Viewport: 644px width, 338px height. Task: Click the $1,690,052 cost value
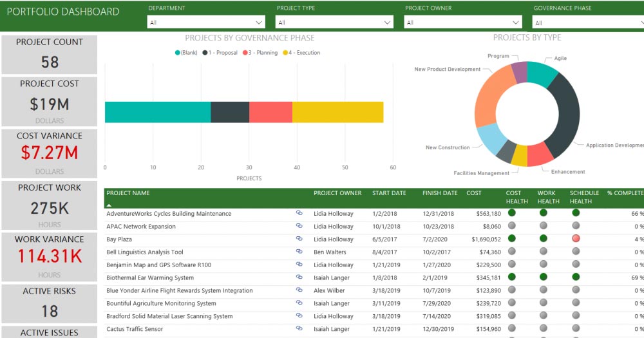tap(486, 239)
